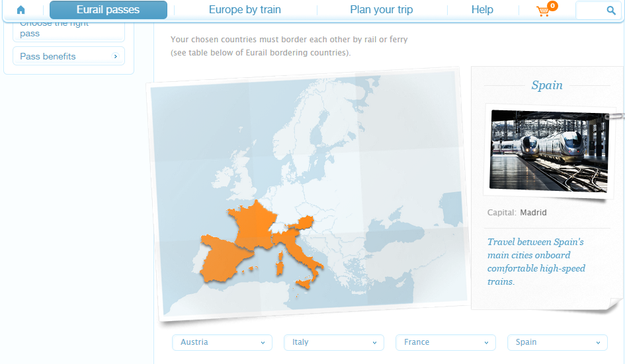Click the Spain high-speed train photo

coord(549,150)
